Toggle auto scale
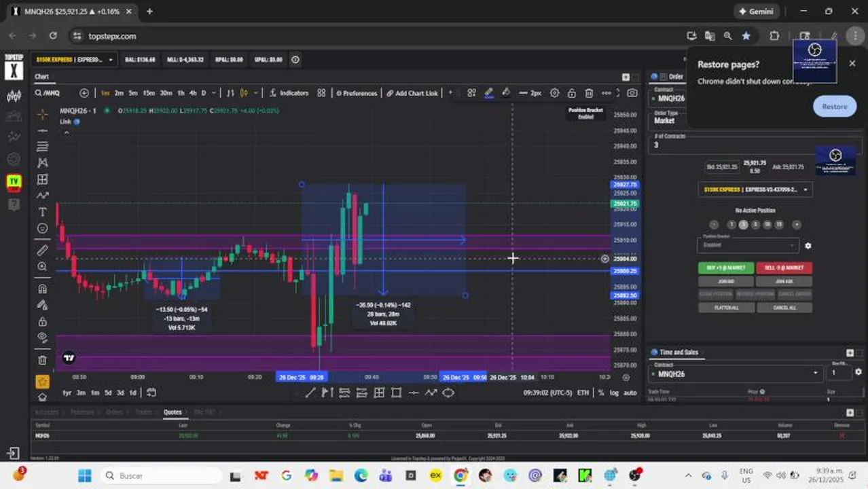The width and height of the screenshot is (868, 489). click(630, 393)
